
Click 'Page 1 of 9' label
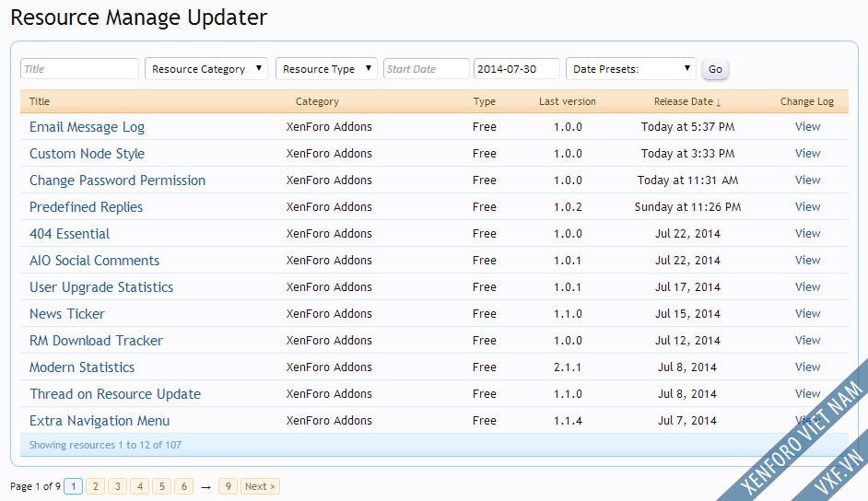(x=35, y=486)
